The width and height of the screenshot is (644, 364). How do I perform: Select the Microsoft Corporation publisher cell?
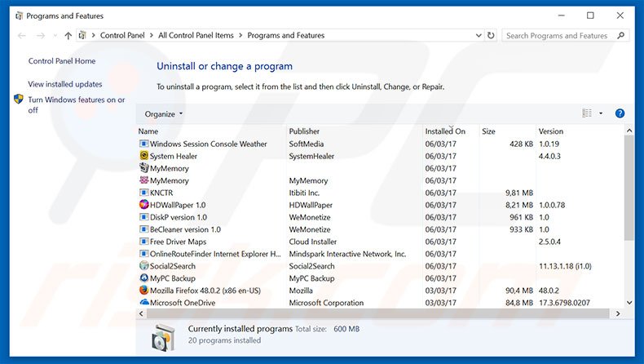pyautogui.click(x=326, y=303)
